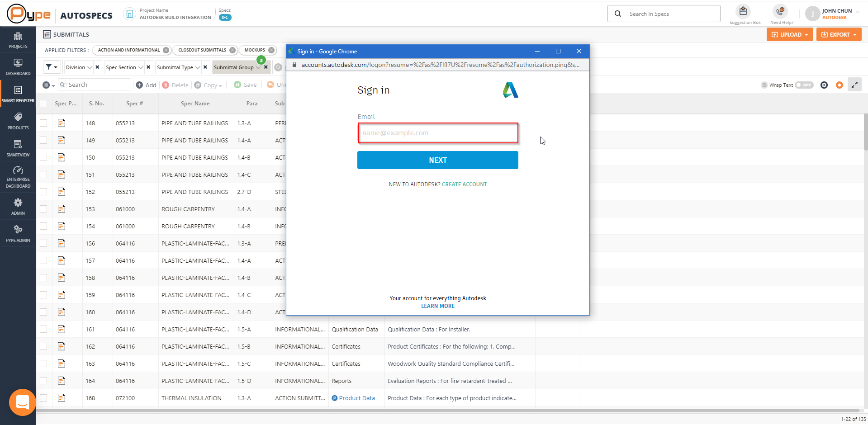Open the Upload dropdown button

790,34
